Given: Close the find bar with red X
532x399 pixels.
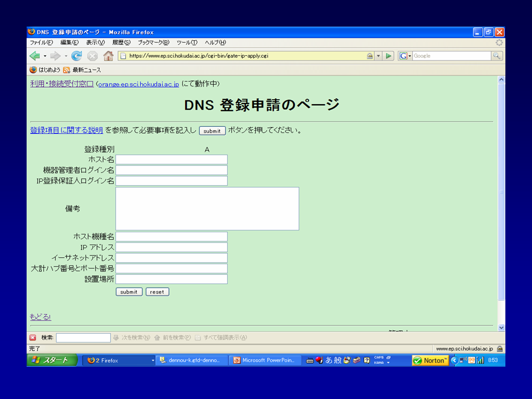Looking at the screenshot, I should (33, 337).
